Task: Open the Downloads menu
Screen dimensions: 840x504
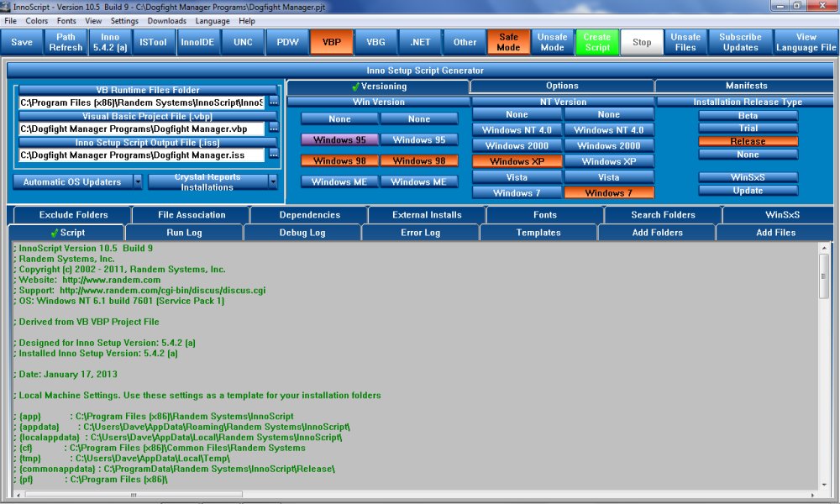Action: point(166,21)
